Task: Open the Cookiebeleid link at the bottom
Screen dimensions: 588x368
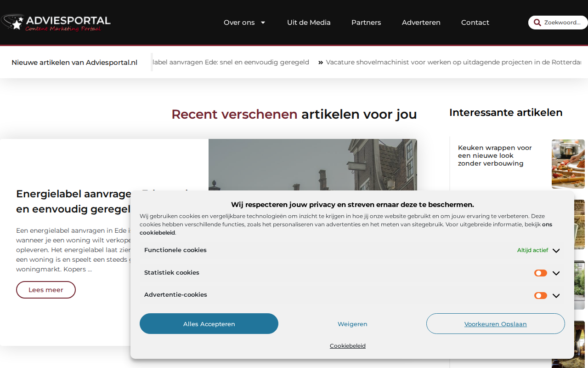Action: (348, 346)
